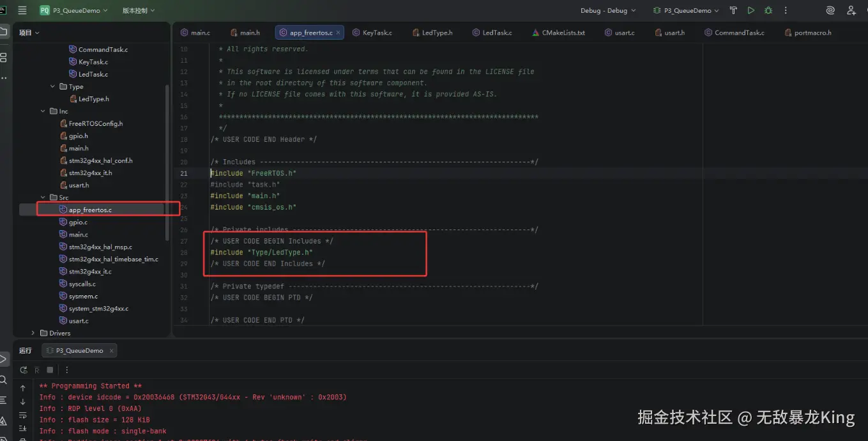Switch to LedTask.c editor tab

click(x=492, y=33)
